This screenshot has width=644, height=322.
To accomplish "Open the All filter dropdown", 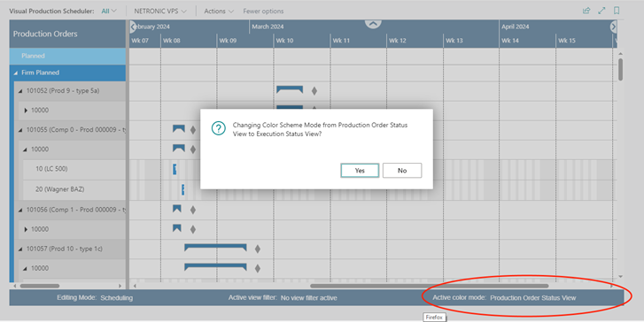I will click(x=109, y=11).
